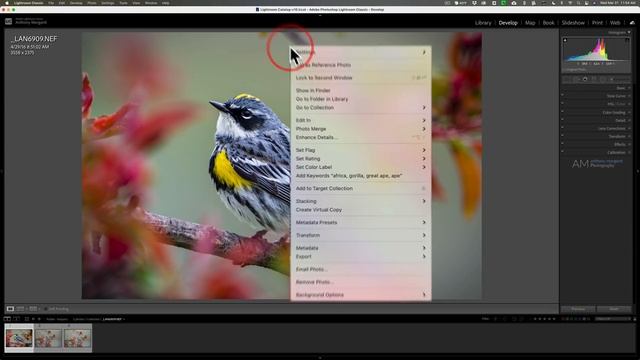
Task: Switch to Before/After side-by-side view
Action: point(33,309)
